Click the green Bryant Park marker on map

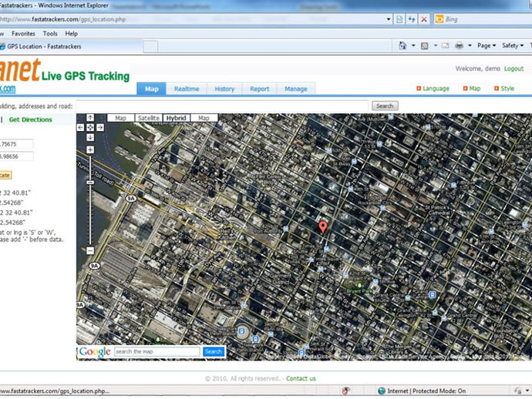[359, 286]
